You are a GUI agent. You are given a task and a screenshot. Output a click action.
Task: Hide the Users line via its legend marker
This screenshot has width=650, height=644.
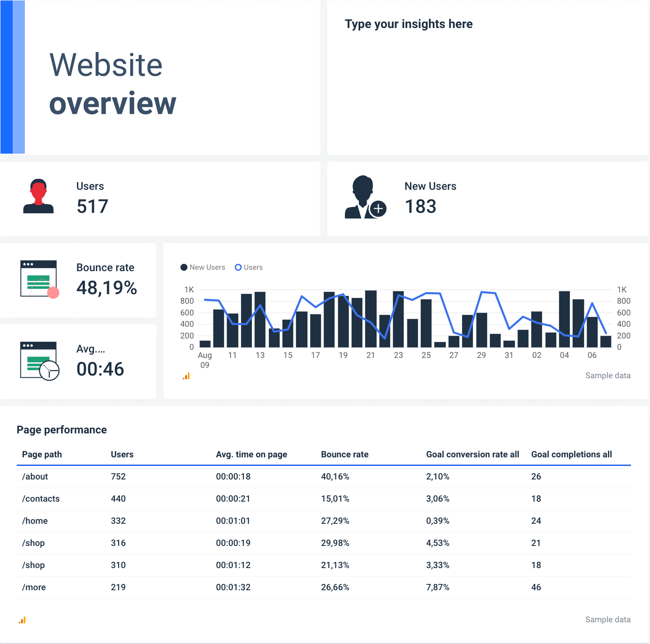point(238,267)
